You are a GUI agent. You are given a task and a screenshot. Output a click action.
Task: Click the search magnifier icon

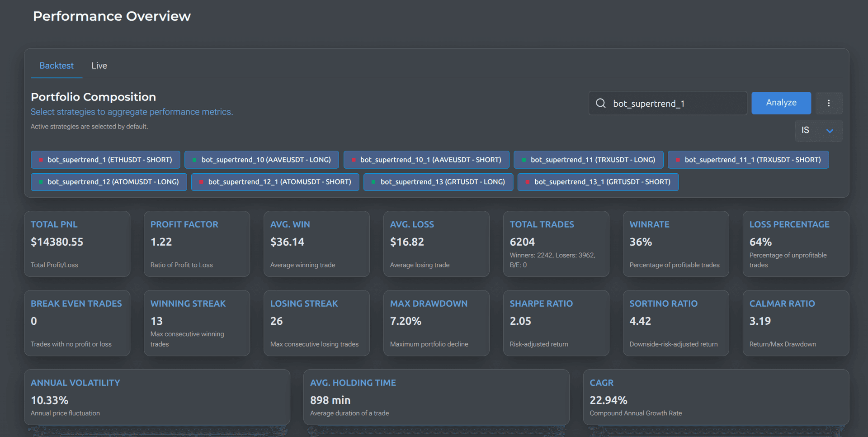[x=600, y=103]
